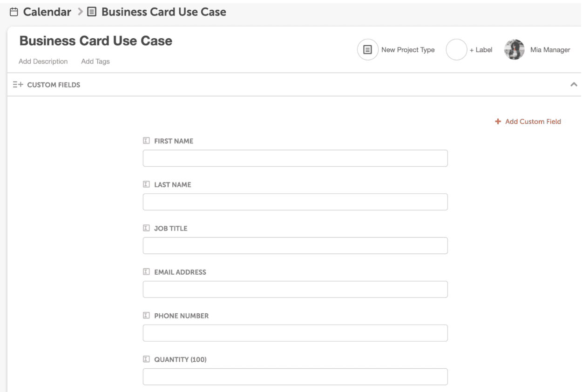The image size is (582, 392).
Task: Click the text field icon beside EMAIL ADDRESS
Action: [146, 272]
